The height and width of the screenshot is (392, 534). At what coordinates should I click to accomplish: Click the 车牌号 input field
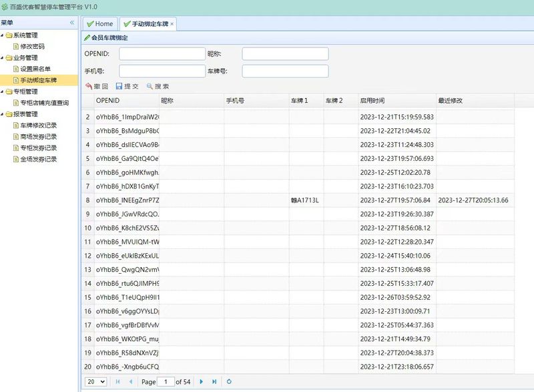tap(285, 71)
